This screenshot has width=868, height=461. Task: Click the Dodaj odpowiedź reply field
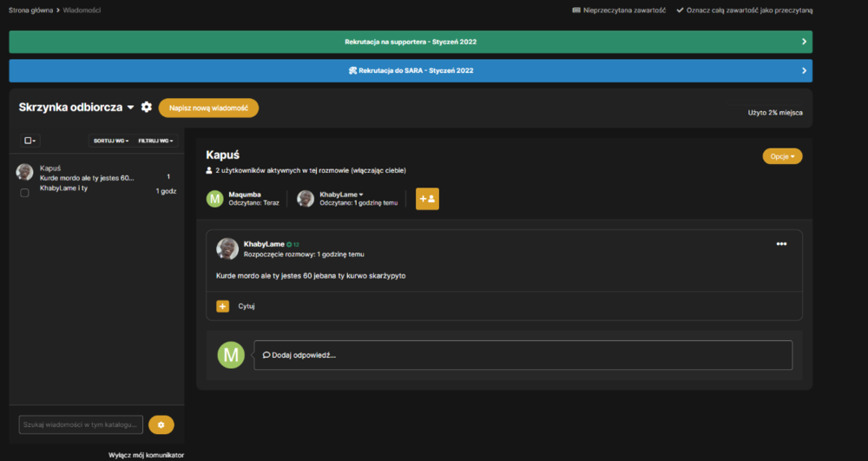[523, 355]
